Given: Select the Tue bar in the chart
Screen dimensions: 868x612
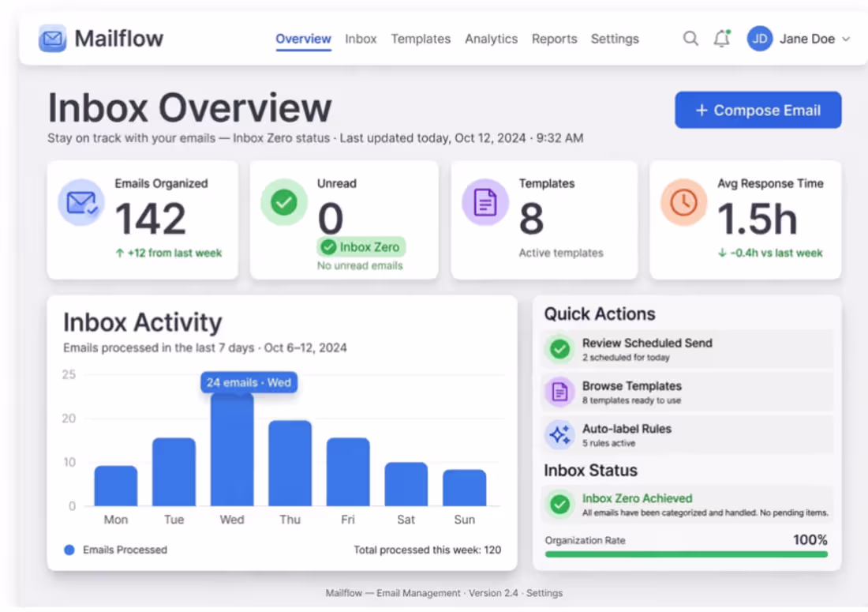Looking at the screenshot, I should (174, 472).
